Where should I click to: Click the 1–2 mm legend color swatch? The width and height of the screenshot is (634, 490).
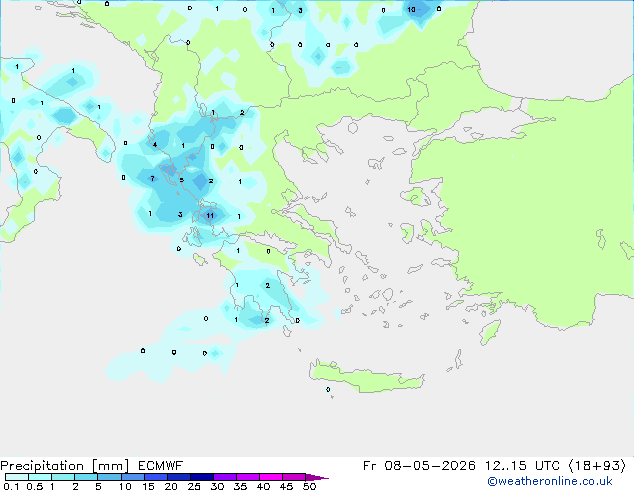[63, 477]
